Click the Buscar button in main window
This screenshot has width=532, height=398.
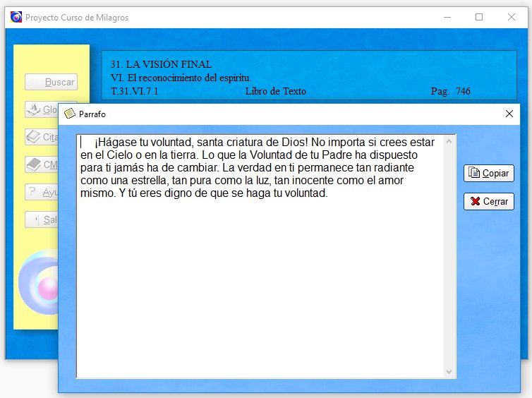52,82
